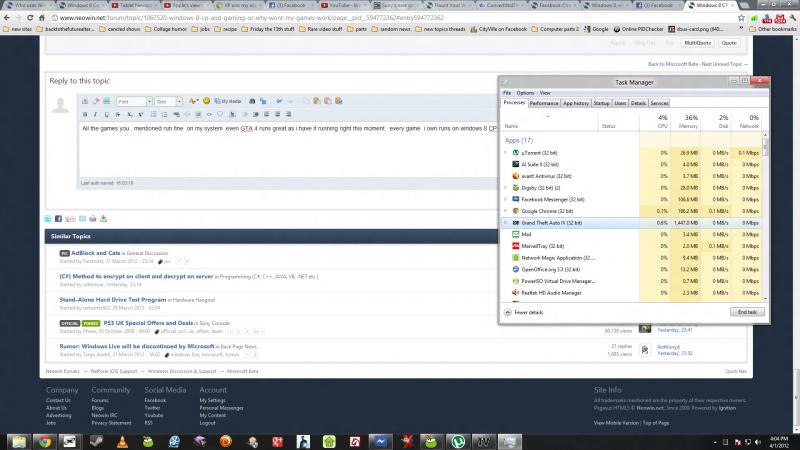This screenshot has height=450, width=800.
Task: Click the Quote button on the post
Action: (x=729, y=43)
